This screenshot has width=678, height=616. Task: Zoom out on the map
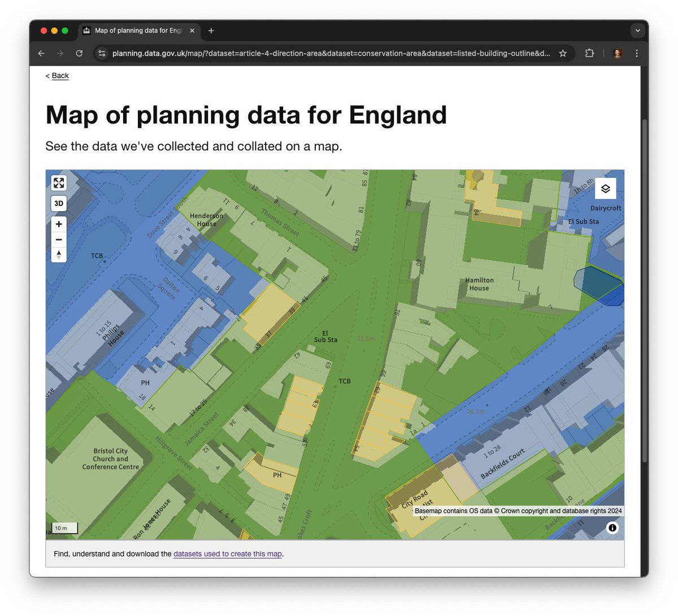pos(59,240)
